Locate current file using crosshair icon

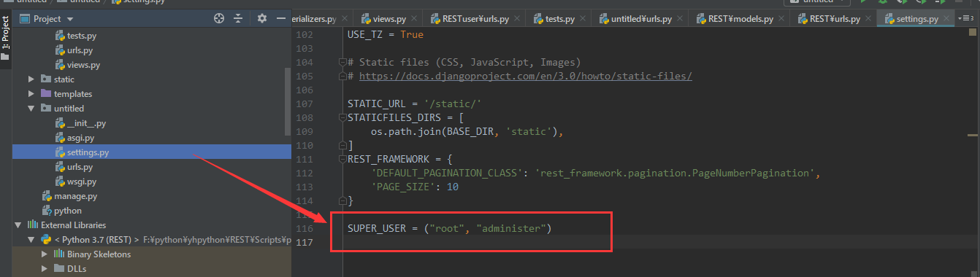[x=218, y=18]
